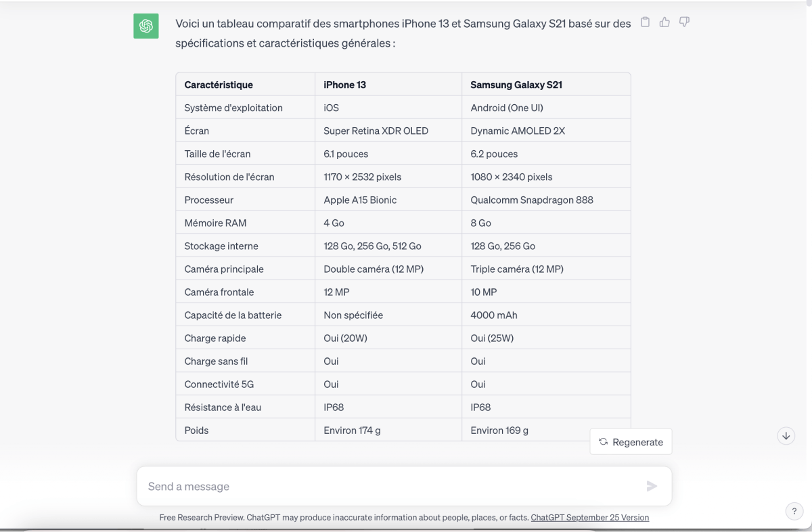Select the 4000 mAh battery cell

click(546, 315)
